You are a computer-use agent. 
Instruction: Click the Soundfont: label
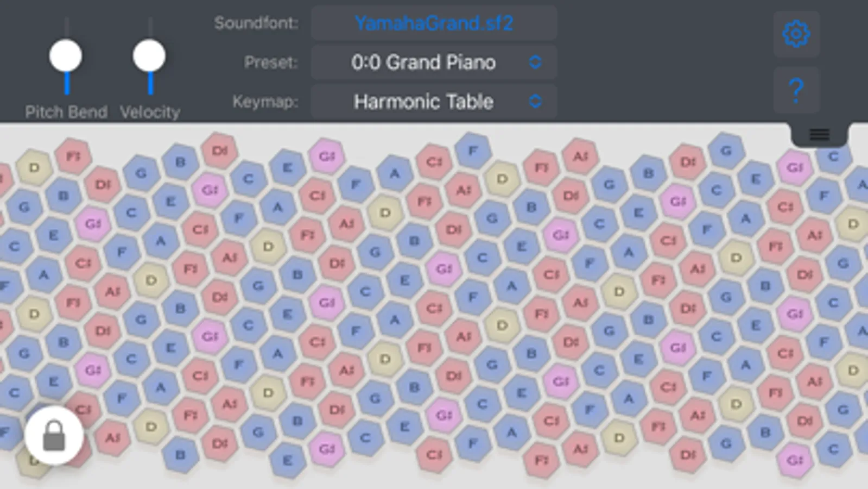[256, 23]
